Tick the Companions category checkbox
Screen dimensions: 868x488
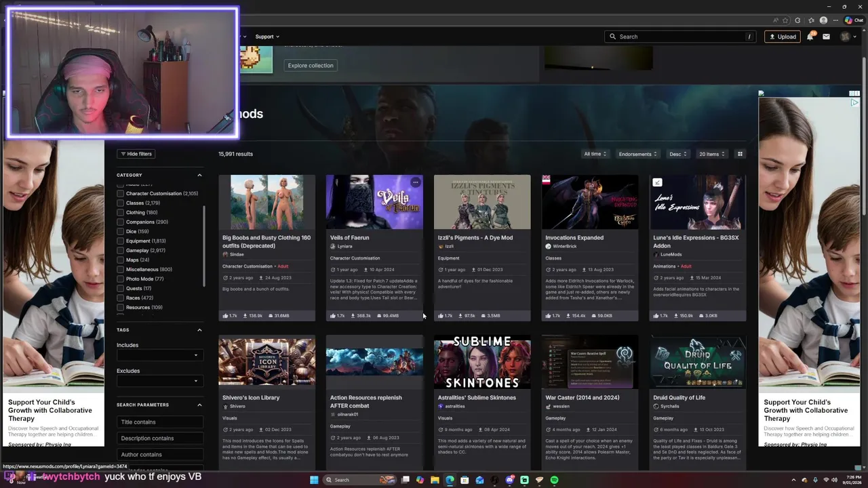(120, 222)
